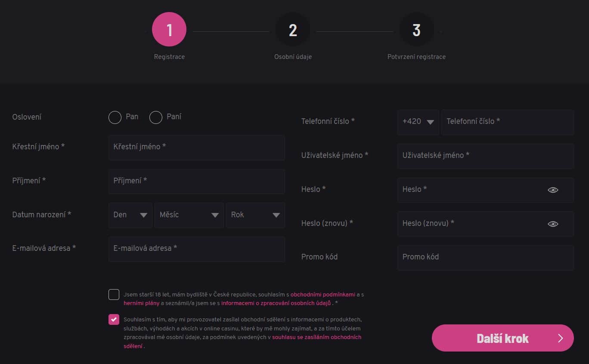This screenshot has height=364, width=589.
Task: Go to step 3 Potvrzení registrace circle
Action: pyautogui.click(x=416, y=29)
